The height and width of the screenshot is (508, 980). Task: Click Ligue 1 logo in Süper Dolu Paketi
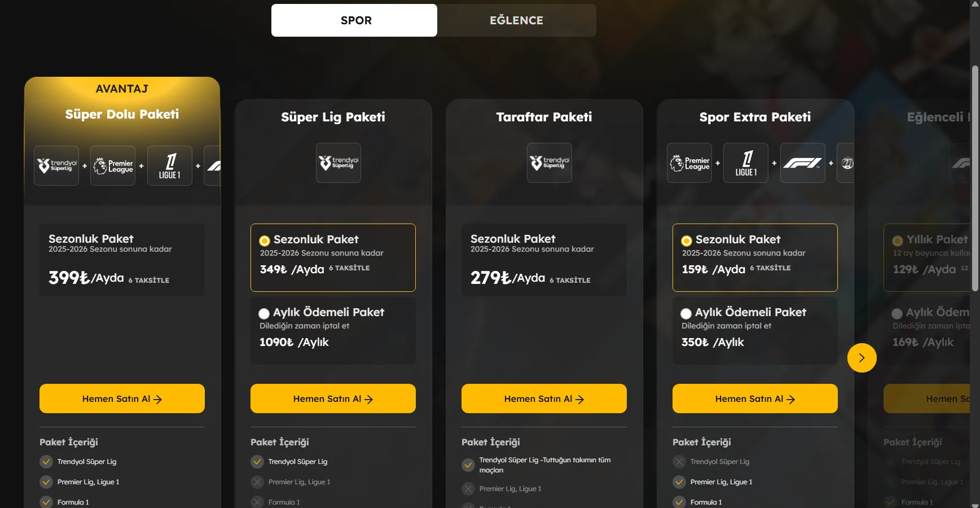[x=170, y=166]
